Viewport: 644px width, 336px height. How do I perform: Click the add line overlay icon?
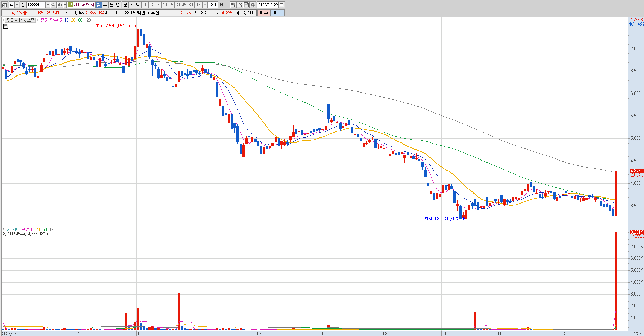tap(240, 5)
